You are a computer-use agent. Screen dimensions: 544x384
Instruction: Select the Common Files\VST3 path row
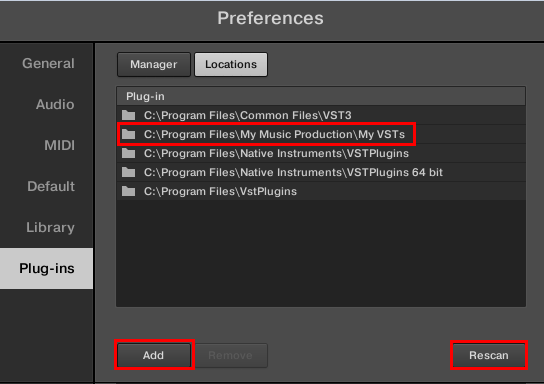click(x=321, y=115)
